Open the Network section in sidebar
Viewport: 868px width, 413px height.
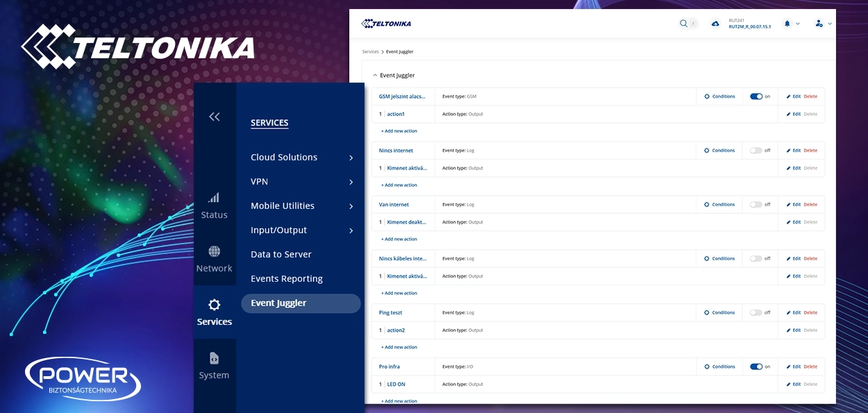214,260
